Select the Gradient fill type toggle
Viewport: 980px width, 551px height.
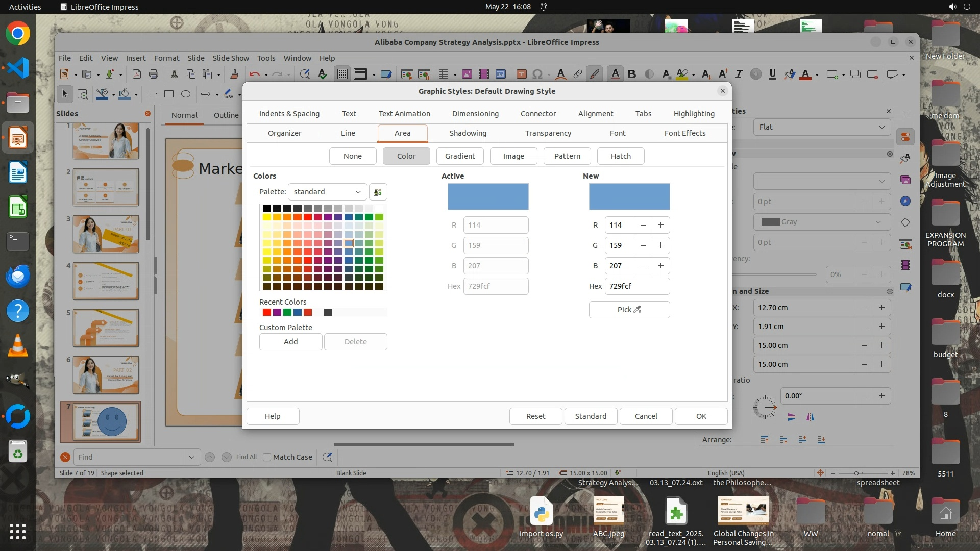pos(459,156)
